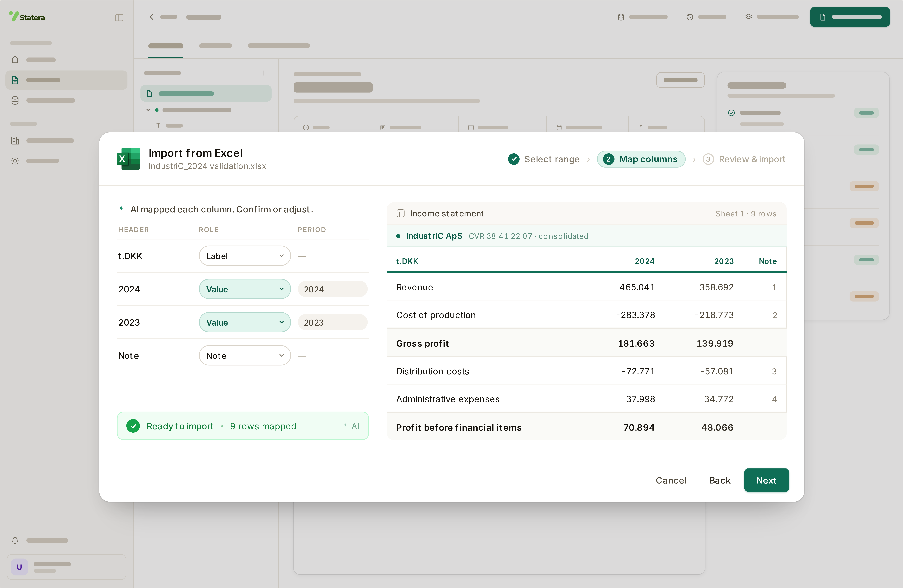Click the first tab in background page
Screen dimensions: 903x588
[x=166, y=46]
